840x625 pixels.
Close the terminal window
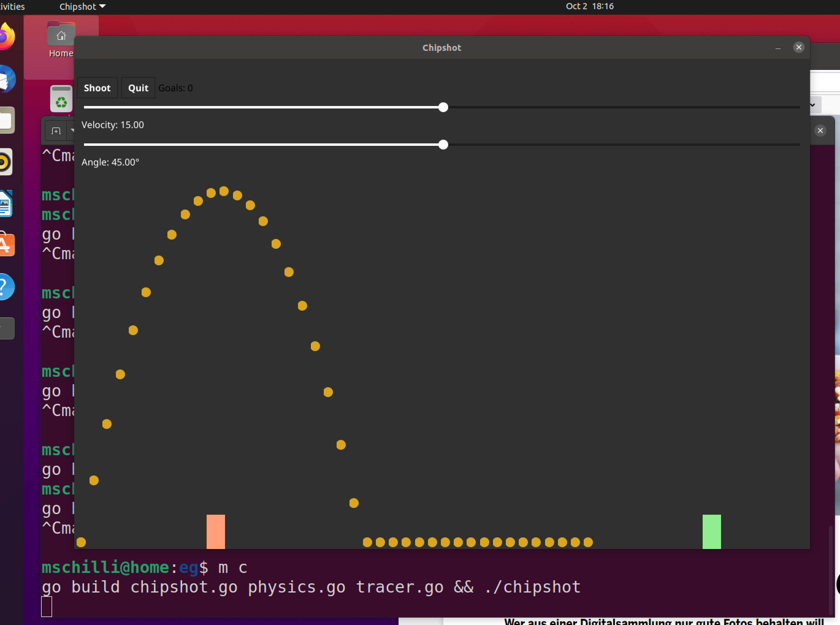click(820, 131)
